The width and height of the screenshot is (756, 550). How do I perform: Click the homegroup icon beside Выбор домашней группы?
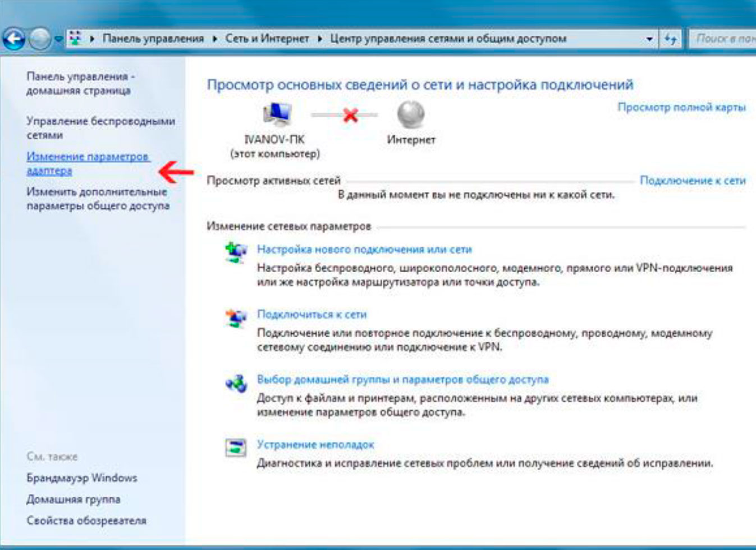tap(236, 383)
